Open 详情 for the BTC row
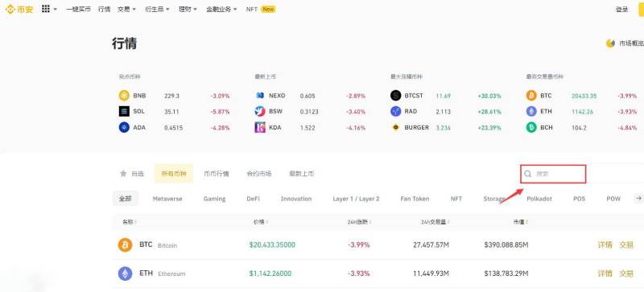The height and width of the screenshot is (292, 644). [x=605, y=245]
